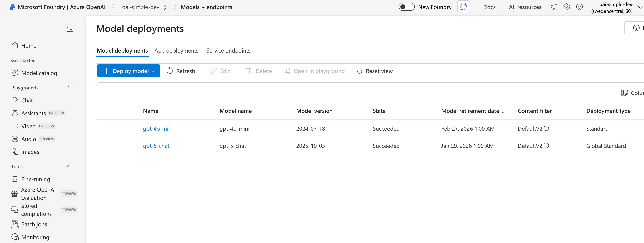This screenshot has width=644, height=243.
Task: Open the Audio playground
Action: 33,139
